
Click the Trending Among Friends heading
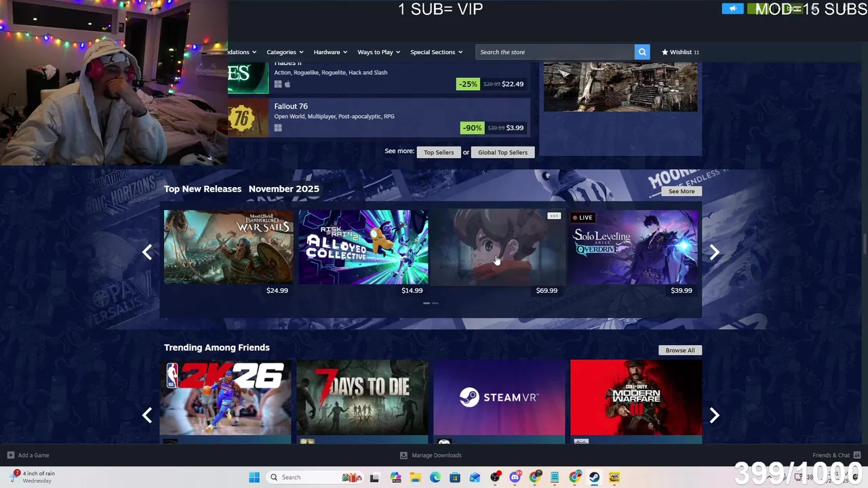click(x=217, y=348)
